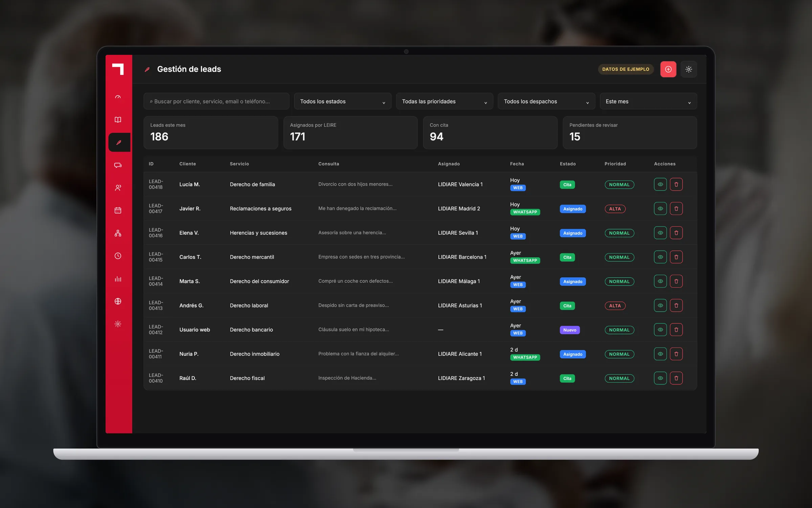View details of Lucía M. lead
Image resolution: width=812 pixels, height=508 pixels.
tap(660, 185)
